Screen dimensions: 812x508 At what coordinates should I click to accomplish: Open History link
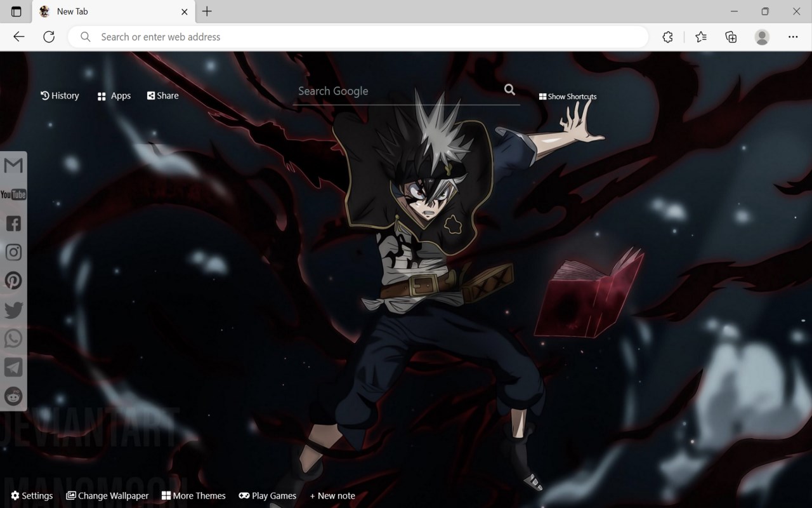(x=60, y=95)
